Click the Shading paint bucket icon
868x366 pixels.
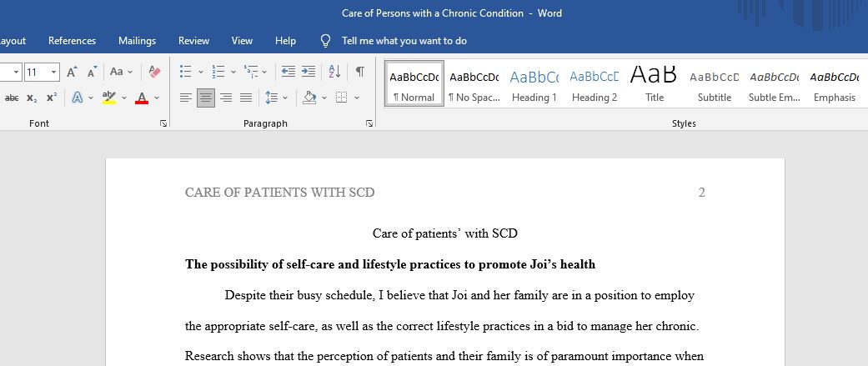click(309, 98)
